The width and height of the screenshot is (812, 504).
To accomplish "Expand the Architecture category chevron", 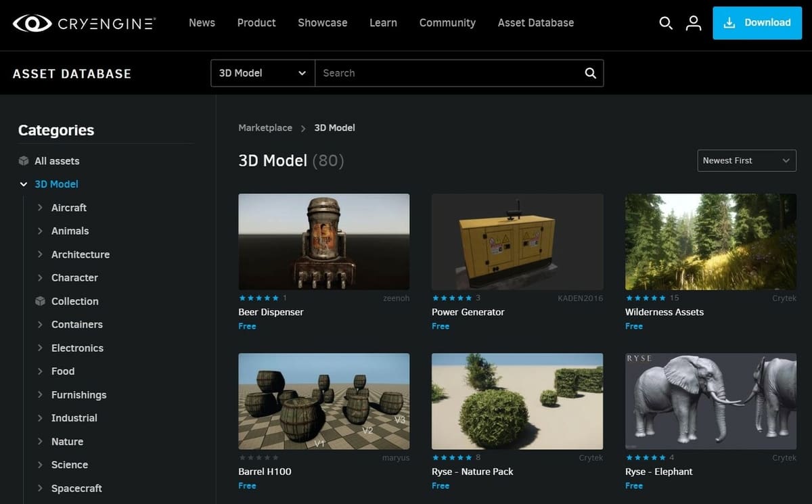I will [40, 254].
